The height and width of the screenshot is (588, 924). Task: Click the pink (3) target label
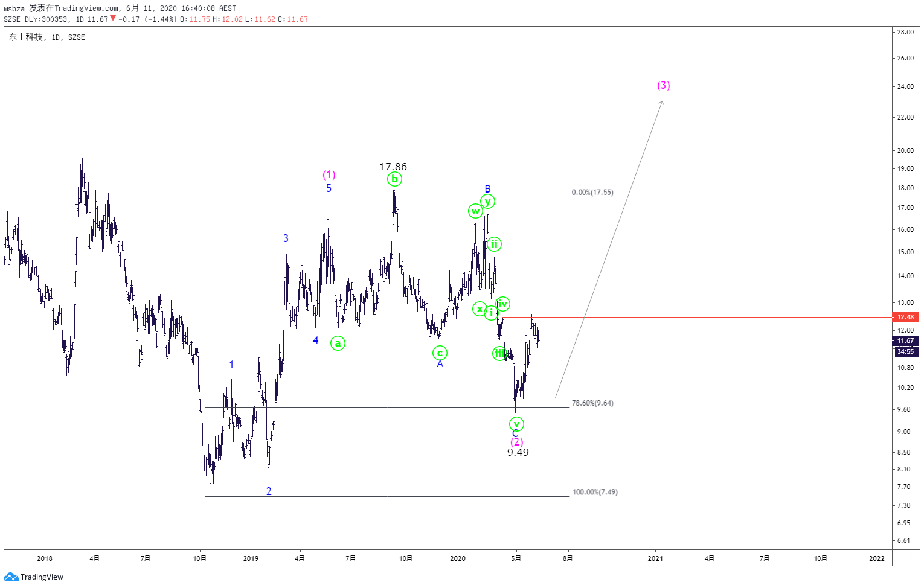point(664,85)
